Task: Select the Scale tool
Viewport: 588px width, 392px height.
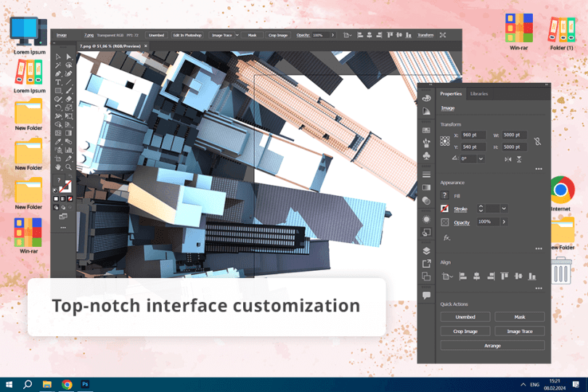Action: tap(69, 107)
